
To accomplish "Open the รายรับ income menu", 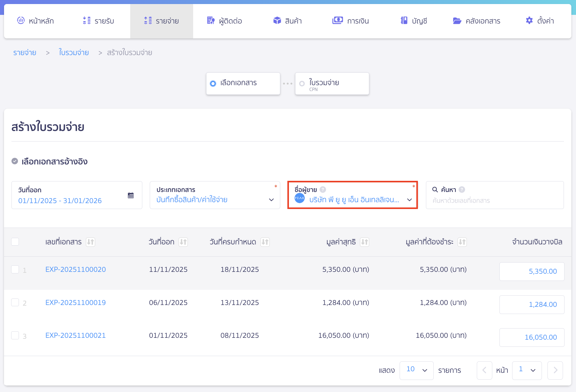I will click(x=99, y=21).
